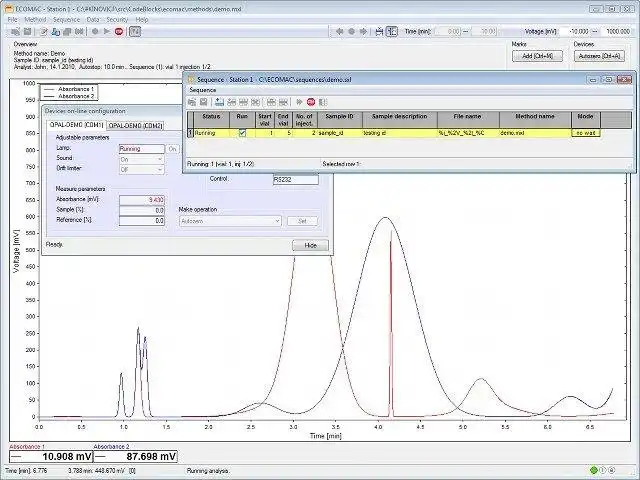The image size is (640, 480).
Task: Open the Sequence menu in Sequence window
Action: click(x=203, y=90)
